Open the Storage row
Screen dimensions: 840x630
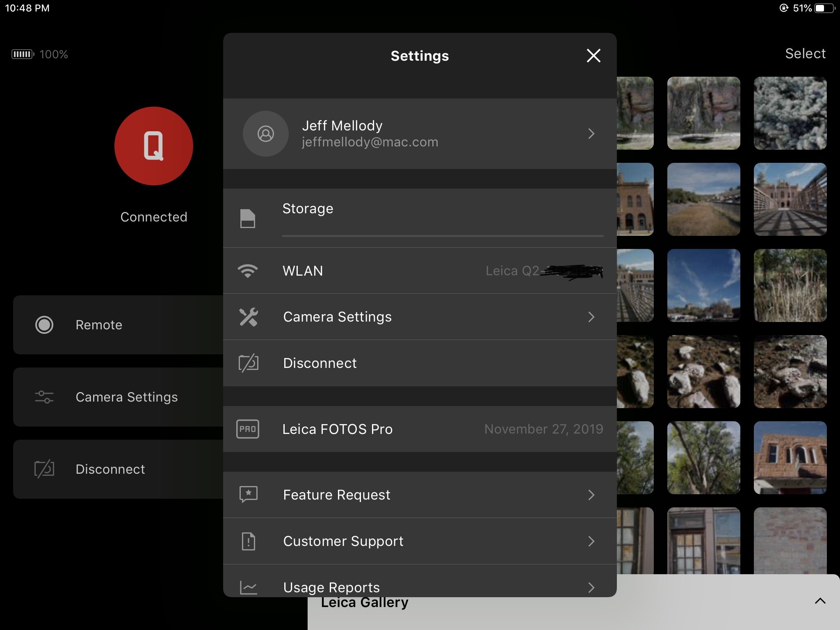click(x=420, y=218)
